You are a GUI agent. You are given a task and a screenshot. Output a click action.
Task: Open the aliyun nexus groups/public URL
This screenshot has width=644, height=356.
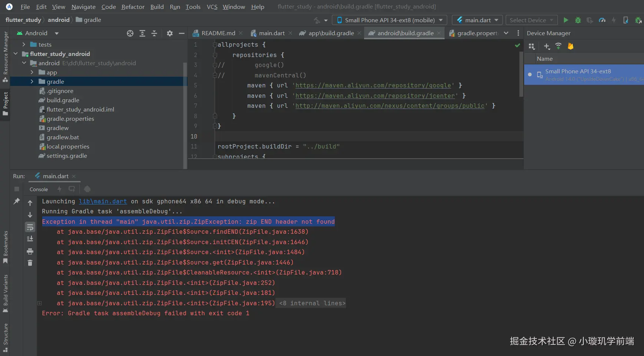[x=390, y=106]
